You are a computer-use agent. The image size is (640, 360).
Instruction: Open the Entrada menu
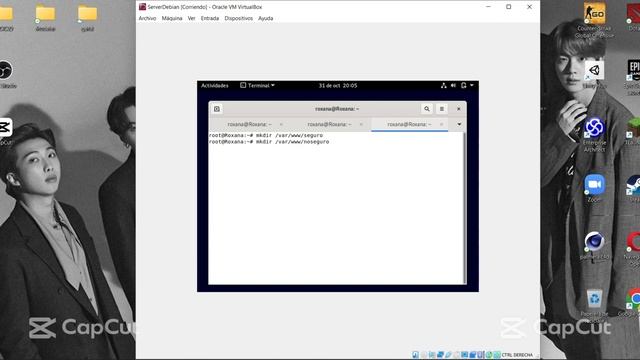coord(210,18)
